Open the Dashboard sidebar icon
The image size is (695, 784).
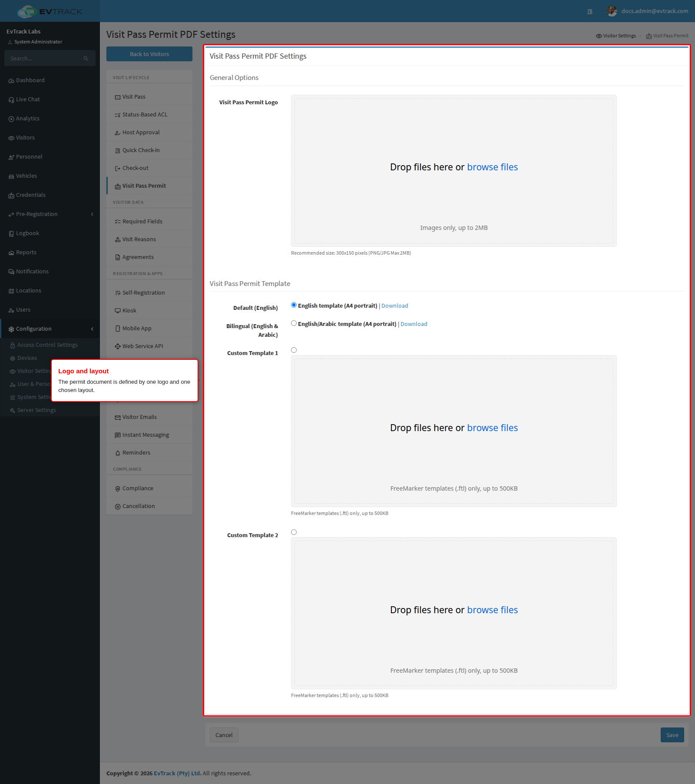[11, 81]
